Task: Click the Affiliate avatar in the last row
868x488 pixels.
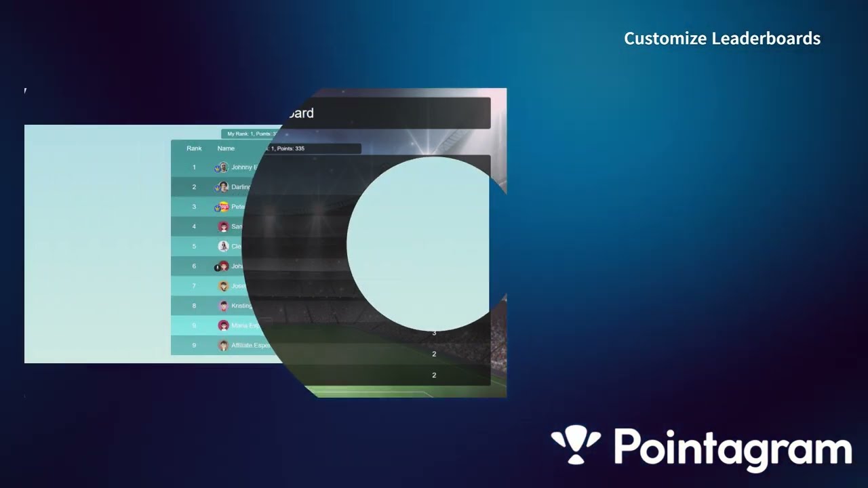Action: click(x=224, y=346)
